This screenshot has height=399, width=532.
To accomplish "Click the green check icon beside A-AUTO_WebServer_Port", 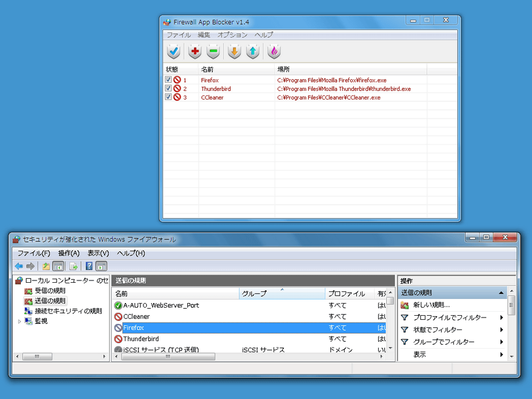I will click(x=118, y=305).
